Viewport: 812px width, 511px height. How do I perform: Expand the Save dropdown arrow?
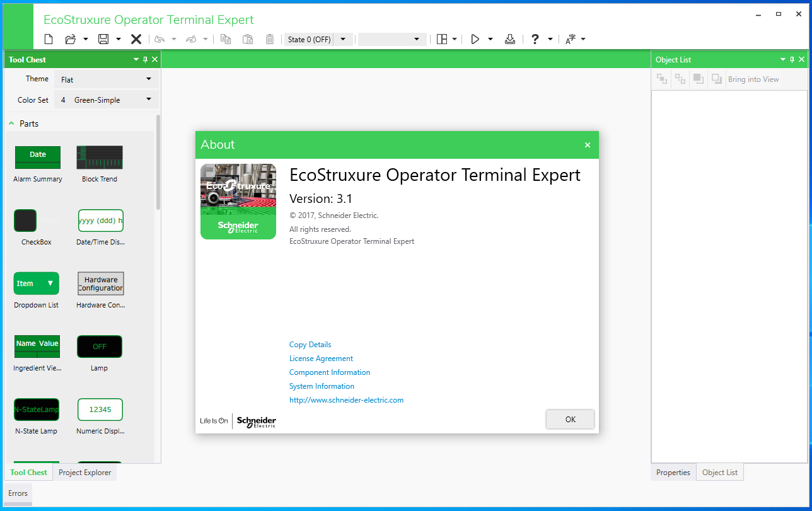(118, 39)
